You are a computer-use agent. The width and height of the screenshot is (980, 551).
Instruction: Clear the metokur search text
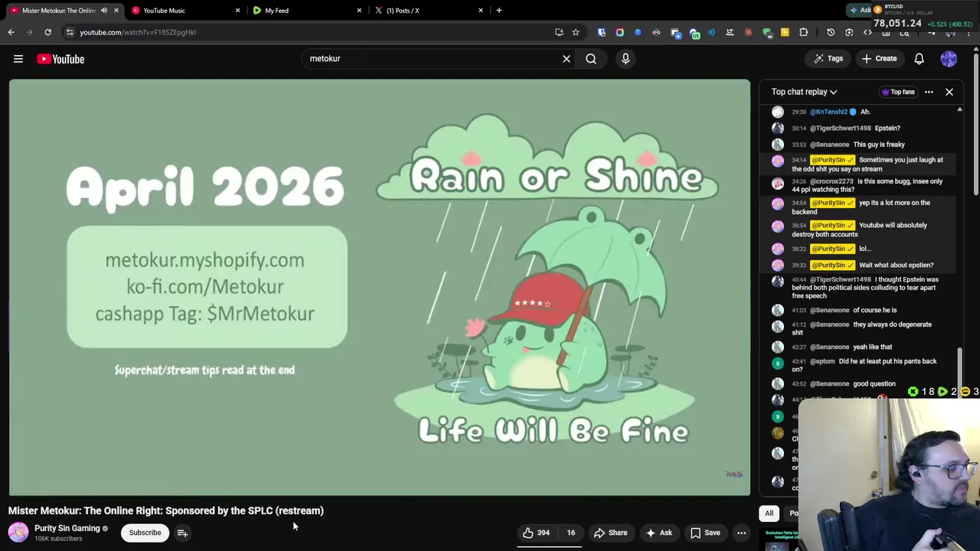(x=567, y=59)
